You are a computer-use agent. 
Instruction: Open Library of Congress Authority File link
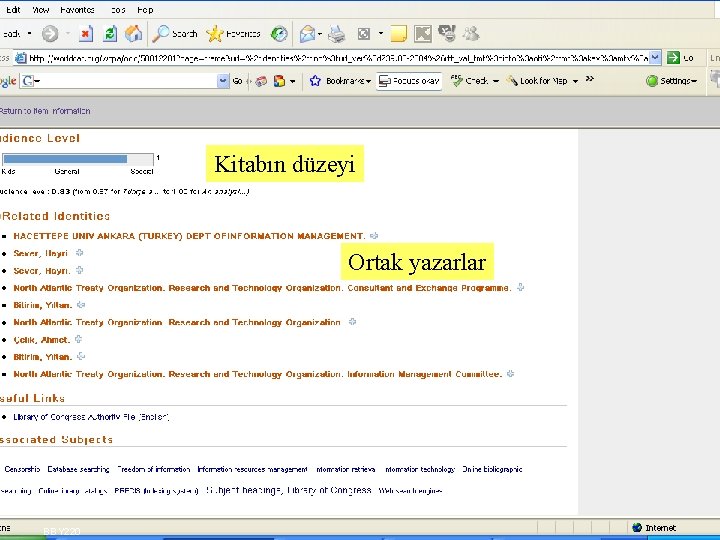point(91,417)
